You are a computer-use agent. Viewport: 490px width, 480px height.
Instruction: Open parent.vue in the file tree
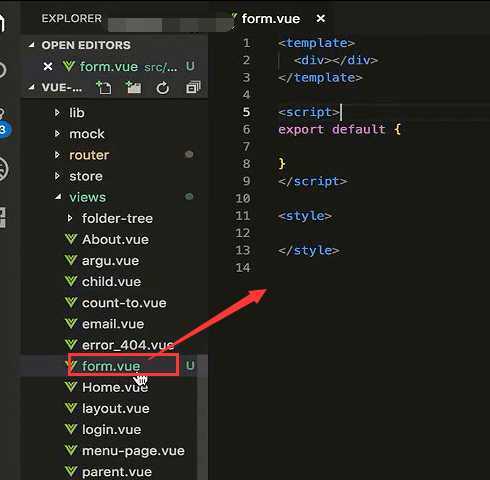point(117,472)
